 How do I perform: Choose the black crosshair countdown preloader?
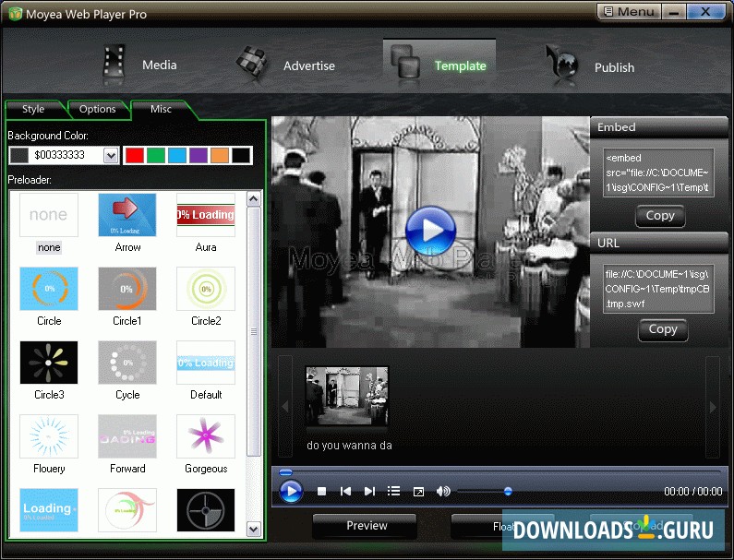click(x=206, y=510)
